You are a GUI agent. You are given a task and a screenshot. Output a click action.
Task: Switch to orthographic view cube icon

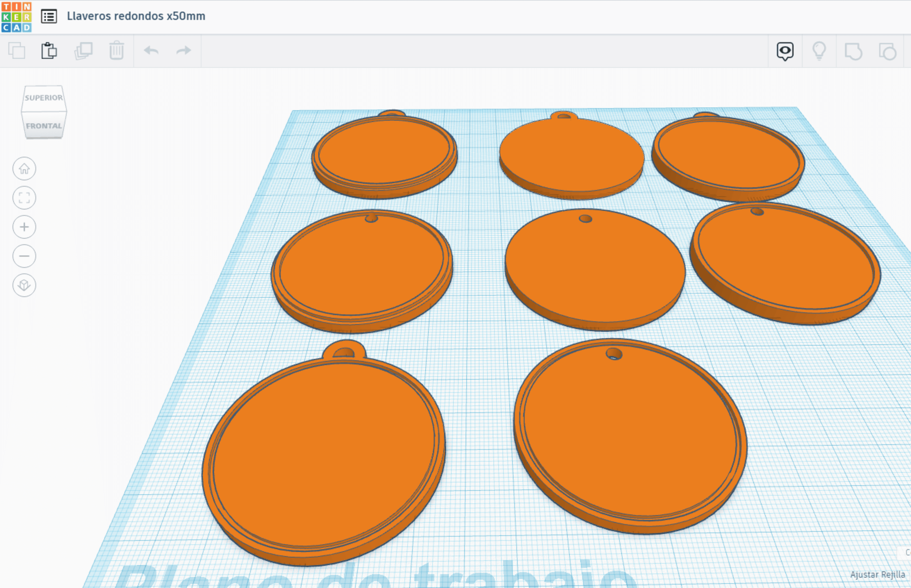click(24, 285)
